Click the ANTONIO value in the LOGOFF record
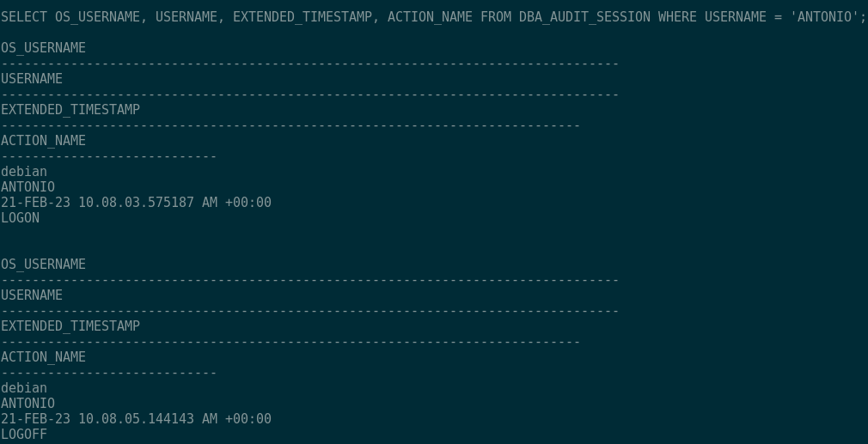The width and height of the screenshot is (868, 444). 28,404
